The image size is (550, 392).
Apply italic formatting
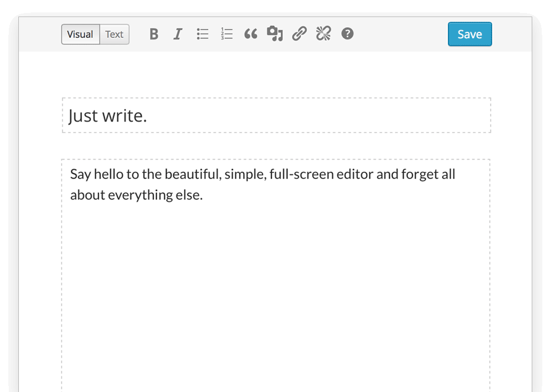(178, 34)
